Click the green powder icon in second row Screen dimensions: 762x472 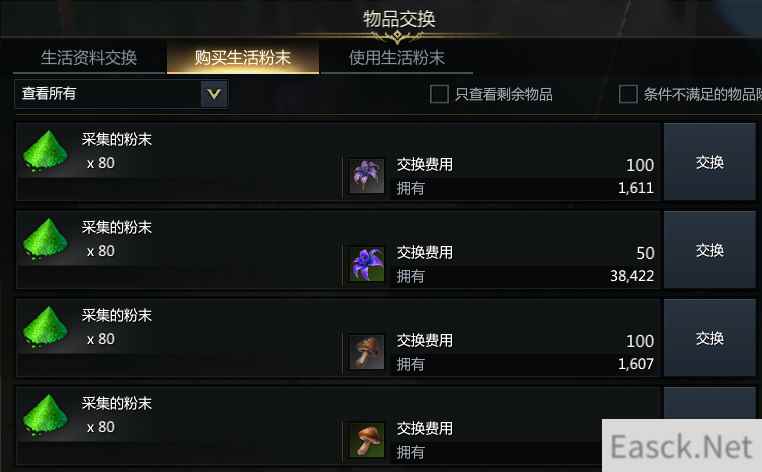coord(45,239)
